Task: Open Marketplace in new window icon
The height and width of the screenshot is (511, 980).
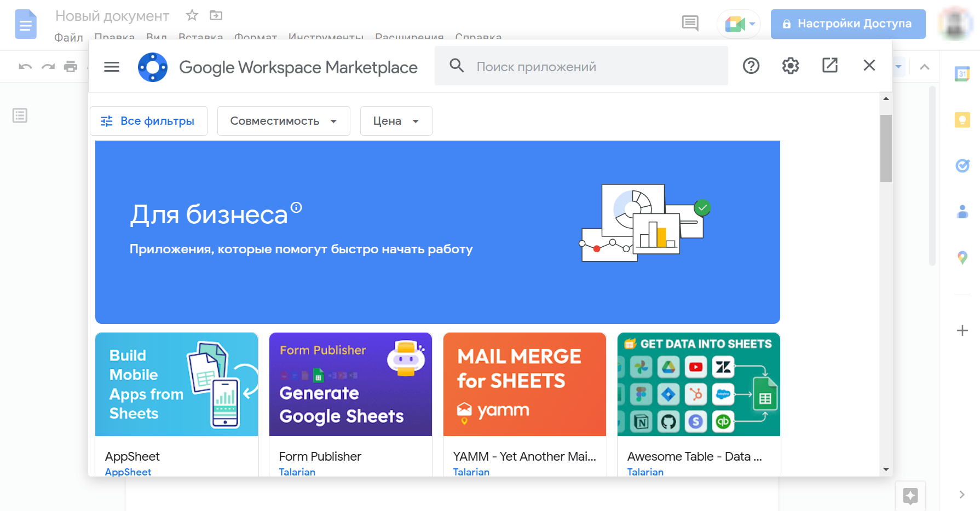Action: tap(830, 66)
